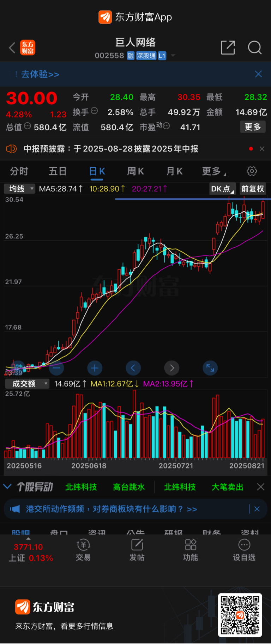Open the 中报预披露 announcement text

pyautogui.click(x=111, y=149)
